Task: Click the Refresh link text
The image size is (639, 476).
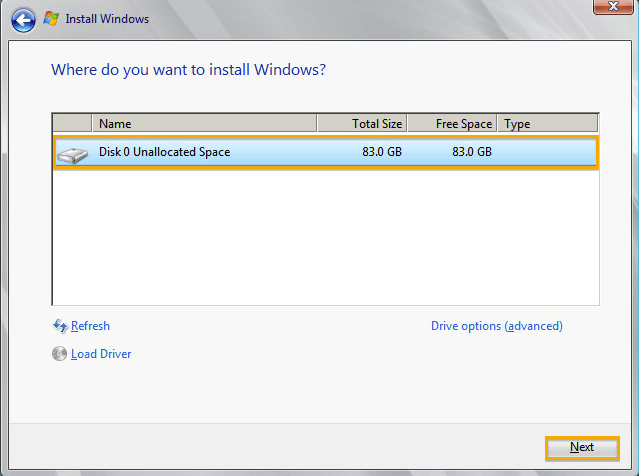Action: (x=90, y=326)
